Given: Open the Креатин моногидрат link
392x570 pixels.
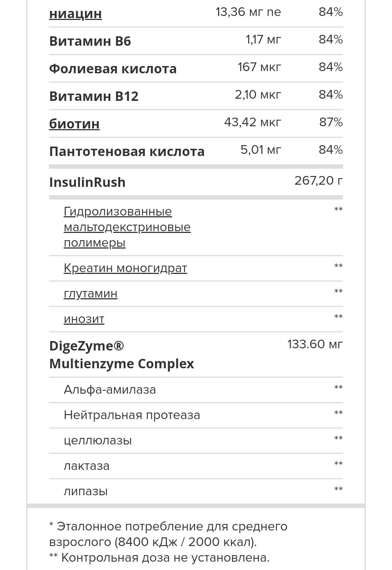Looking at the screenshot, I should pos(125,268).
